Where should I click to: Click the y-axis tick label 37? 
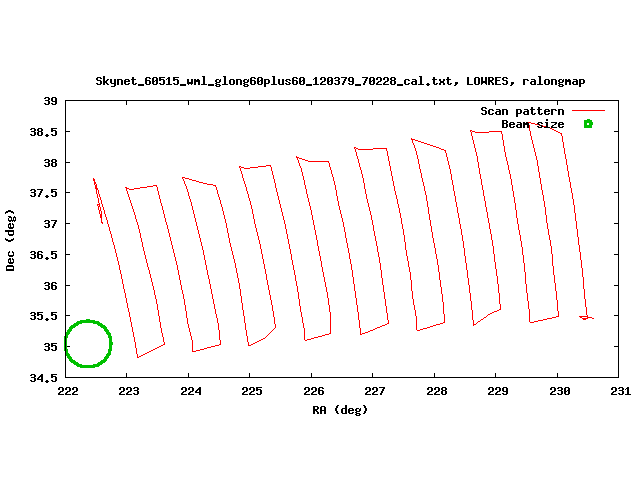click(51, 224)
